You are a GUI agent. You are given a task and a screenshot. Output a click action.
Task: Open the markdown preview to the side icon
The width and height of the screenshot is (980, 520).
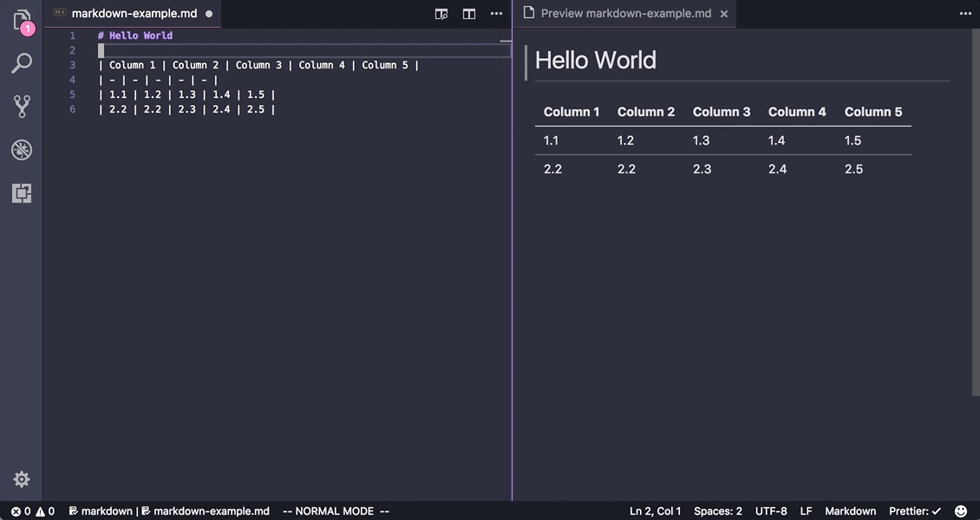coord(441,14)
